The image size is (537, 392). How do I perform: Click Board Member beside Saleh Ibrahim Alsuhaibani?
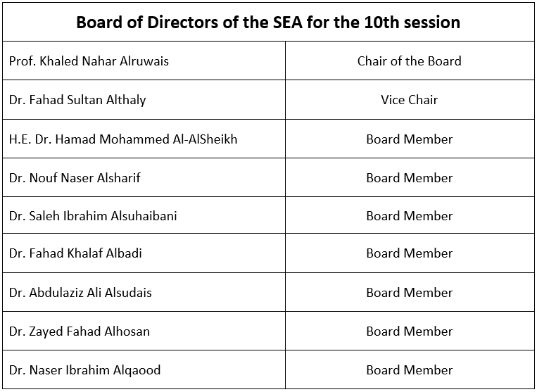coord(409,215)
